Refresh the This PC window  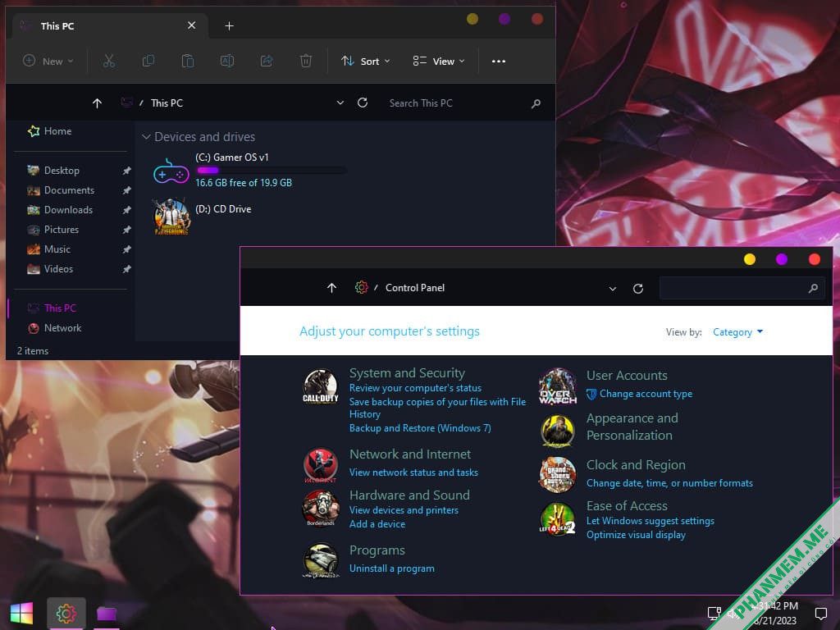[x=363, y=103]
